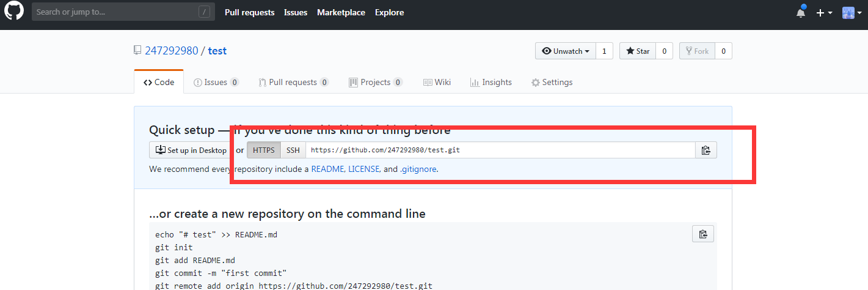This screenshot has width=868, height=290.
Task: Expand the Unwatch dropdown
Action: tap(565, 51)
